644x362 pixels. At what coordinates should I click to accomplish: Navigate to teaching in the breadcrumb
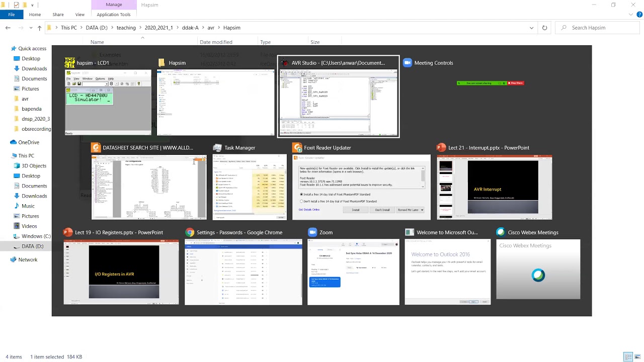click(x=126, y=28)
